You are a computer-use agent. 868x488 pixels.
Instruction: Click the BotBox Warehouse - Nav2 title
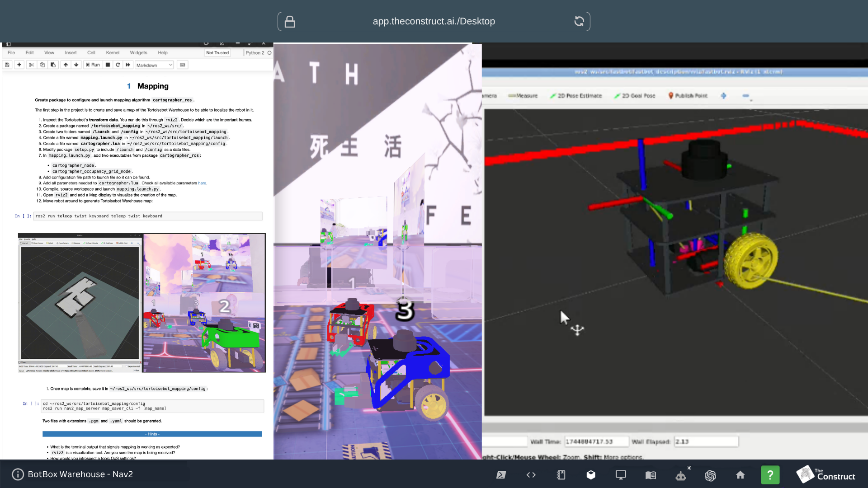pyautogui.click(x=80, y=474)
